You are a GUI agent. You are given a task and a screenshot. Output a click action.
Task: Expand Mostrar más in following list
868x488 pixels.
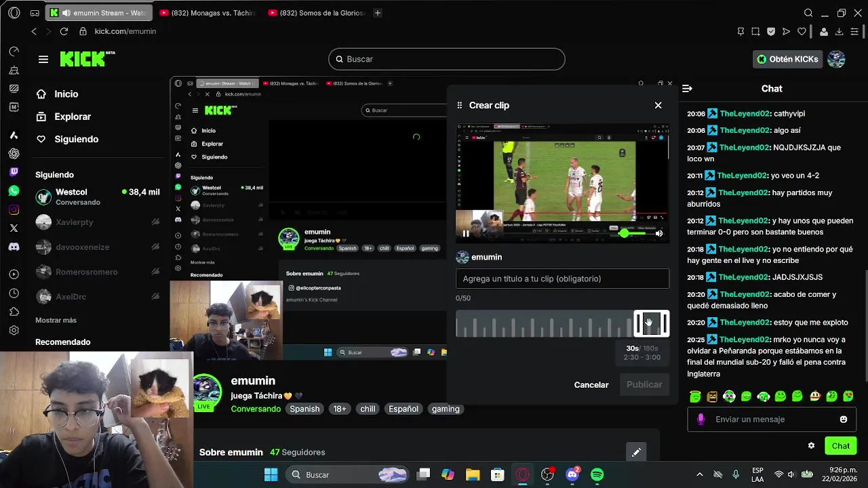pyautogui.click(x=56, y=320)
